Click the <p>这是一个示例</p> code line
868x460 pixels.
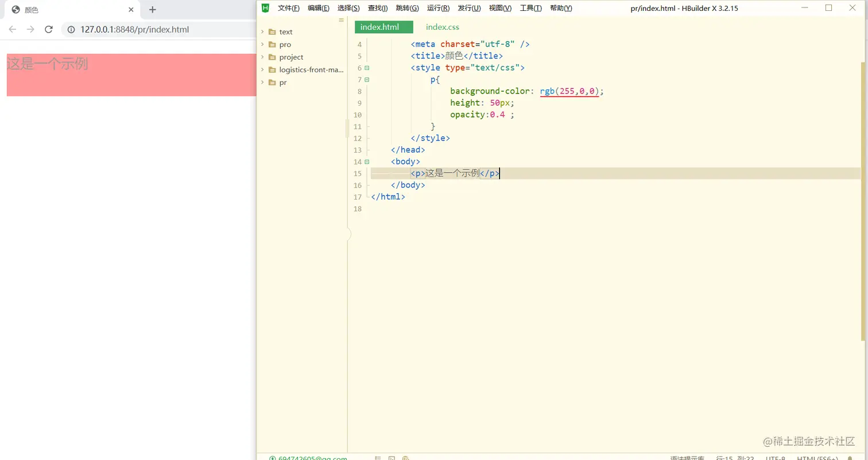tap(455, 173)
